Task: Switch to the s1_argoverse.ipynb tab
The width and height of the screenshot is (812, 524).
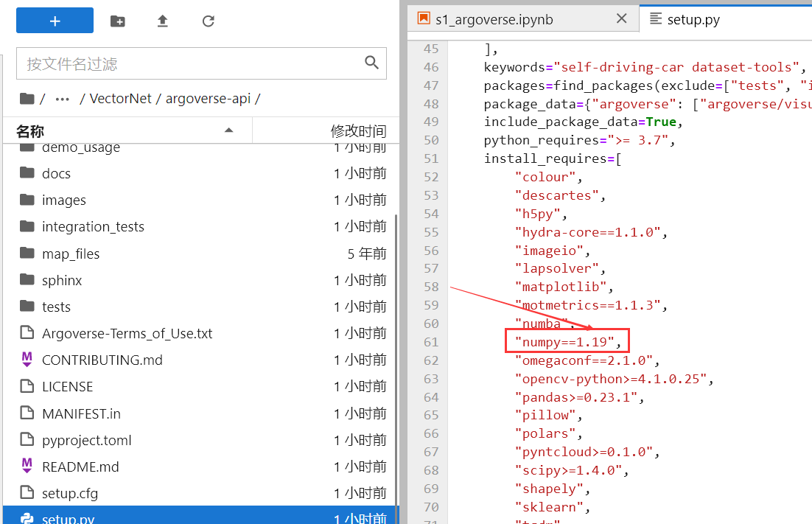Action: [x=494, y=19]
